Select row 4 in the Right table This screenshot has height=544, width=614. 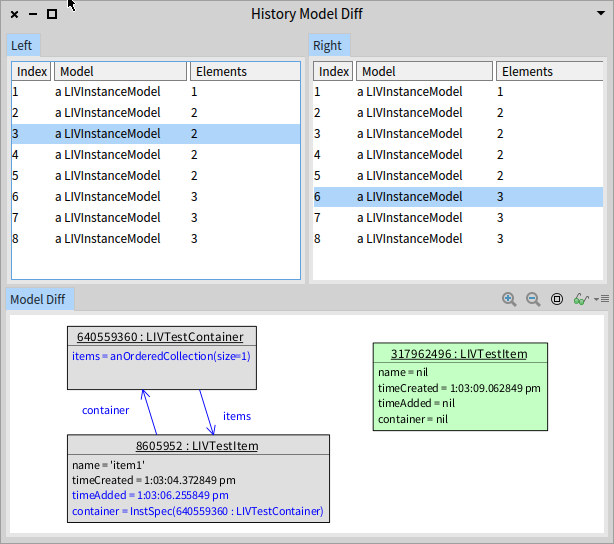tap(458, 155)
